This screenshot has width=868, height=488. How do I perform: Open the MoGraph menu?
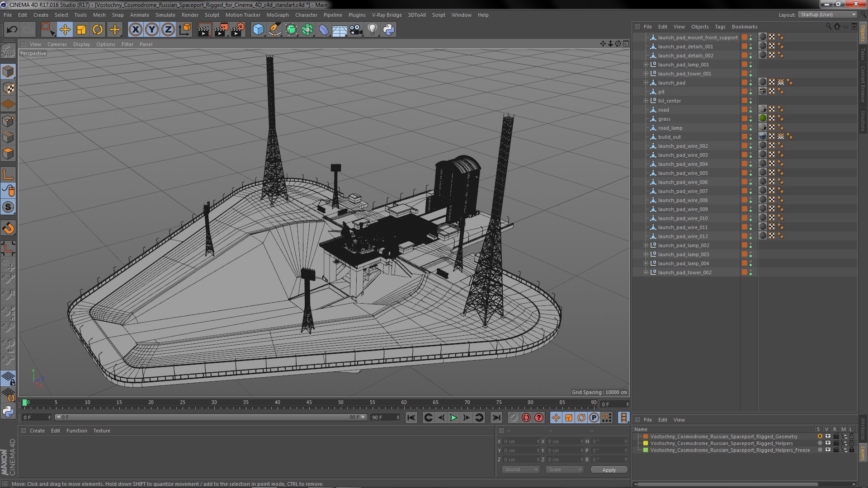click(278, 15)
